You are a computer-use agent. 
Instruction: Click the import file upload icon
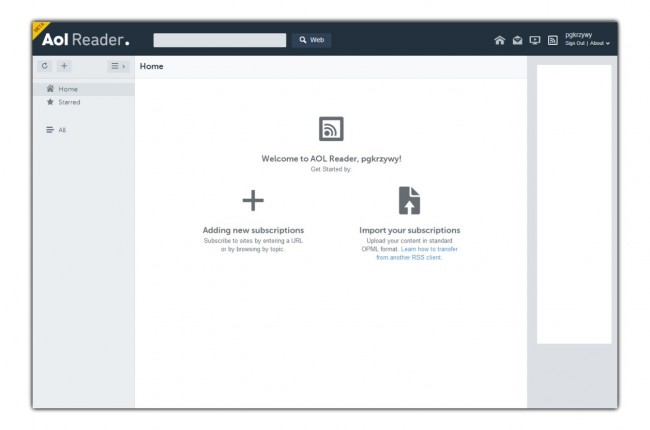tap(409, 201)
